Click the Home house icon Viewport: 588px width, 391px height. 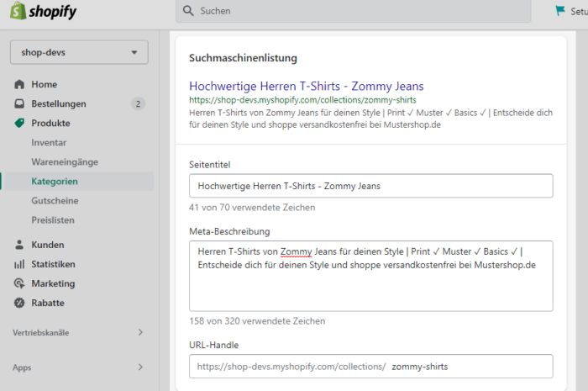coord(19,84)
